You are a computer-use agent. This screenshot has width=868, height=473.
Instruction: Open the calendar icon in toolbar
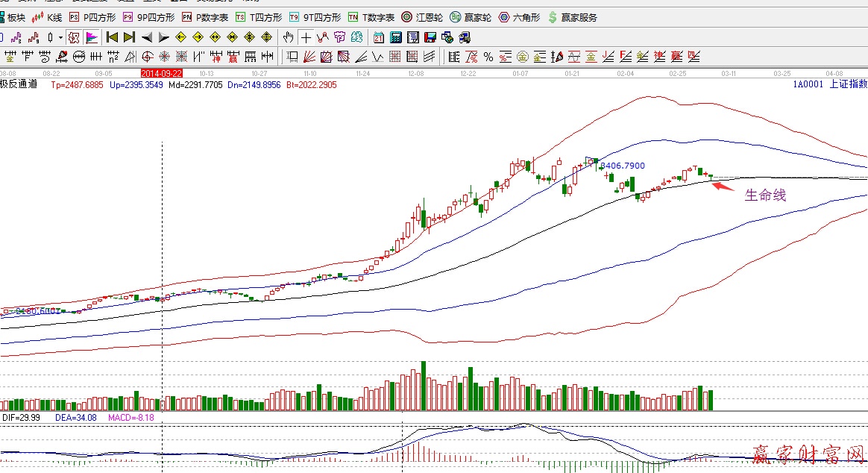379,37
